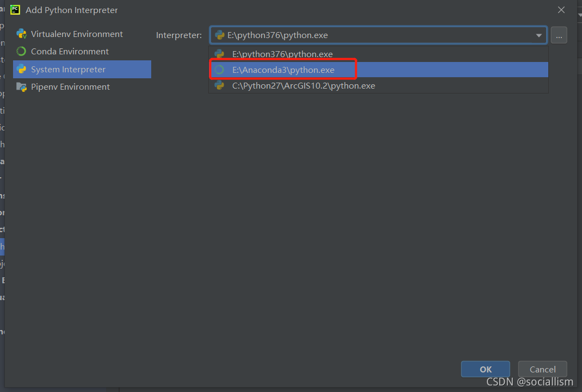582x392 pixels.
Task: Click the python icon beside the C:\Python27 entry
Action: [x=219, y=85]
